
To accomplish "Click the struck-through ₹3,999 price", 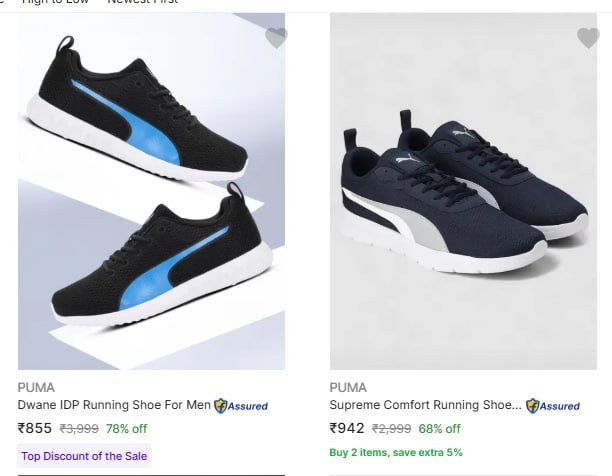I will (79, 429).
